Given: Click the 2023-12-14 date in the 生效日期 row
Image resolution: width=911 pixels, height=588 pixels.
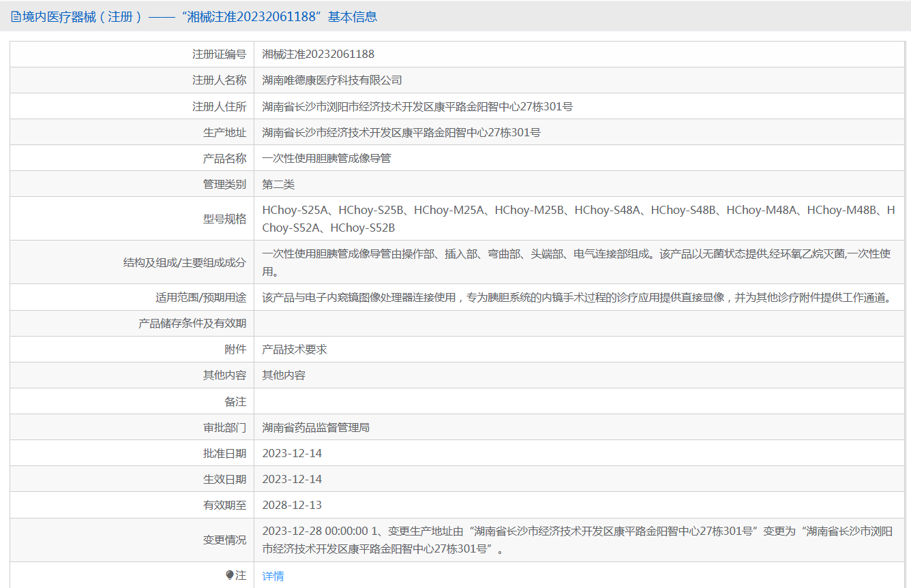Looking at the screenshot, I should (x=292, y=480).
